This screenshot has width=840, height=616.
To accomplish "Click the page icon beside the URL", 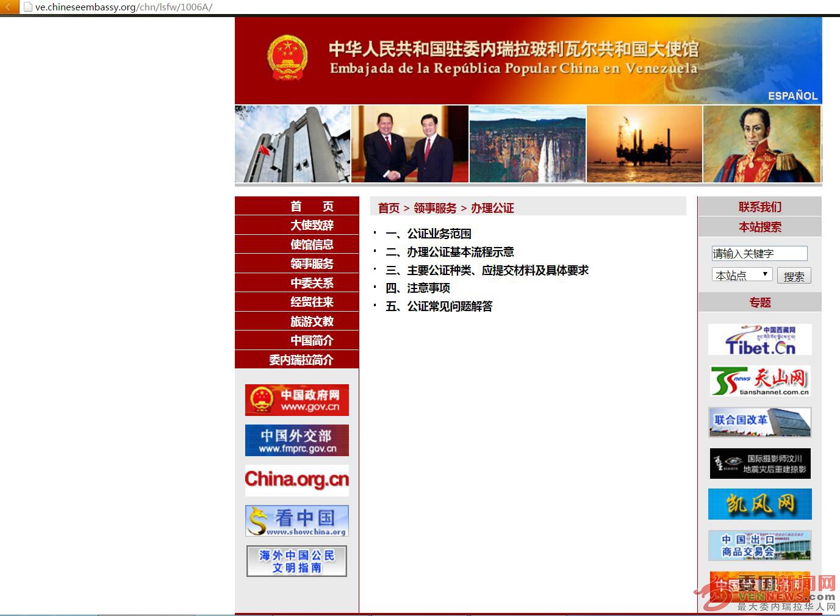I will coord(27,7).
